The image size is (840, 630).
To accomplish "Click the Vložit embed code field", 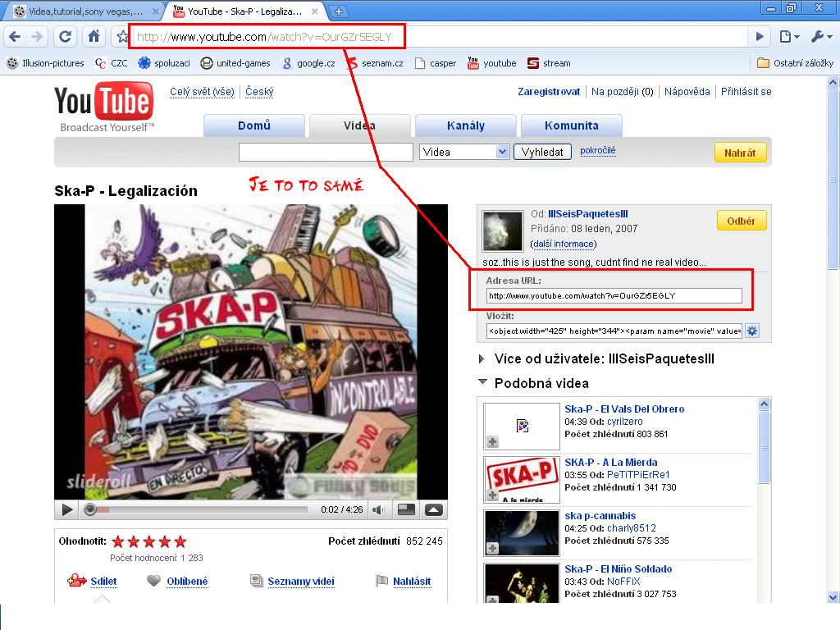I will [615, 331].
